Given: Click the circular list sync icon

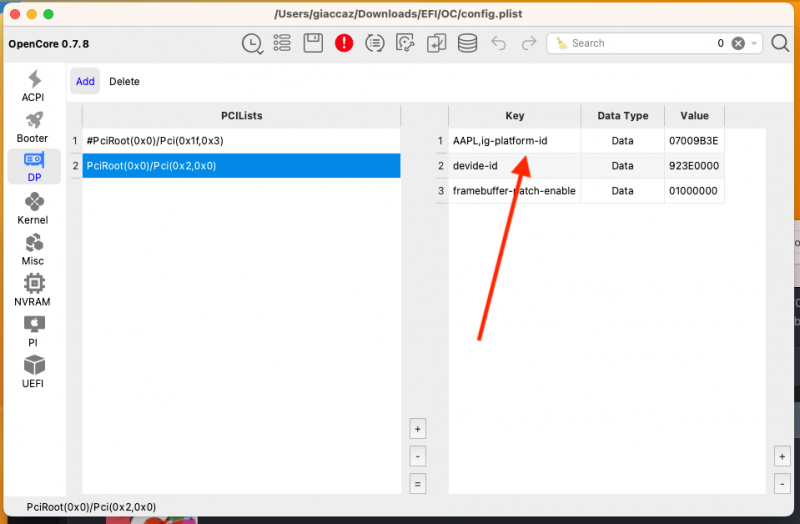Looking at the screenshot, I should click(374, 43).
